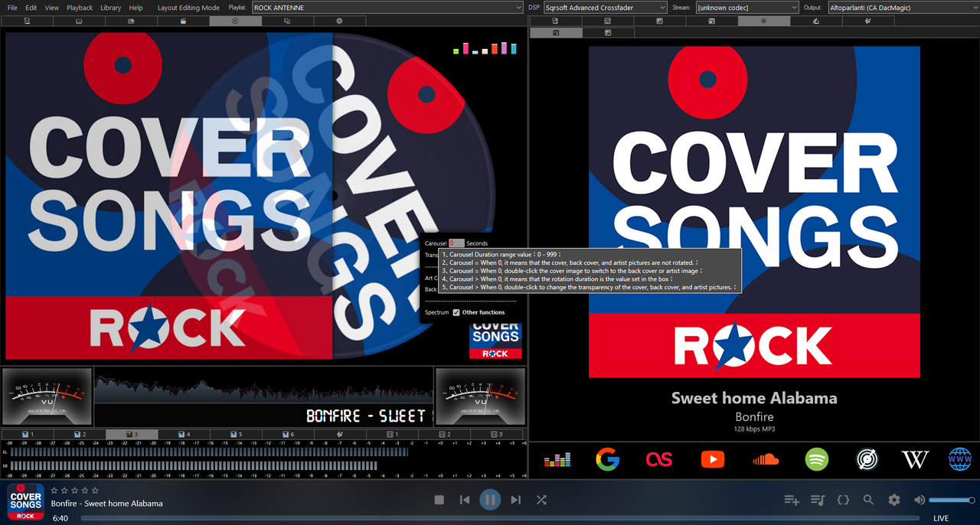This screenshot has width=980, height=525.
Task: Skip to the previous track
Action: click(465, 500)
